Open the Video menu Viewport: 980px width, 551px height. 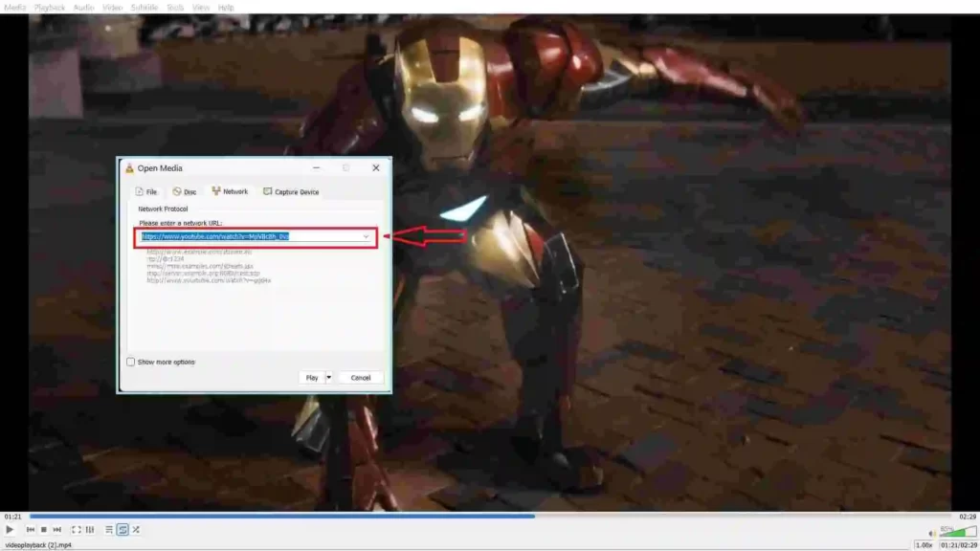(x=113, y=8)
